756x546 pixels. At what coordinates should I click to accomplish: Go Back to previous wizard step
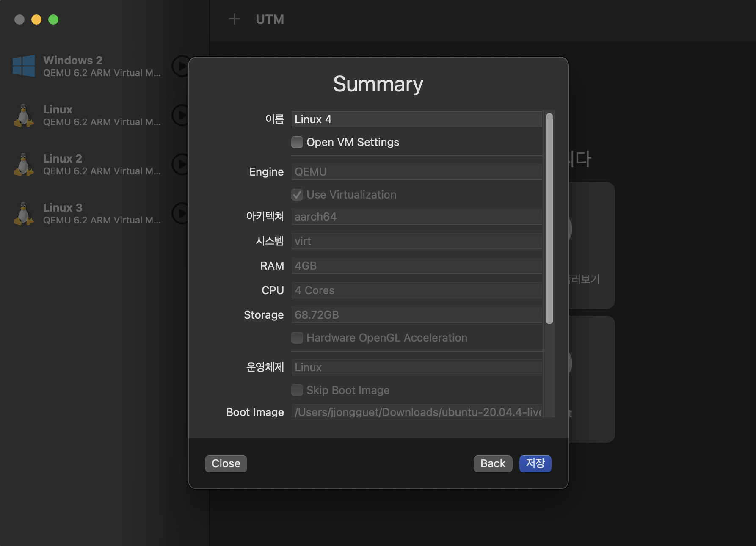pyautogui.click(x=493, y=464)
